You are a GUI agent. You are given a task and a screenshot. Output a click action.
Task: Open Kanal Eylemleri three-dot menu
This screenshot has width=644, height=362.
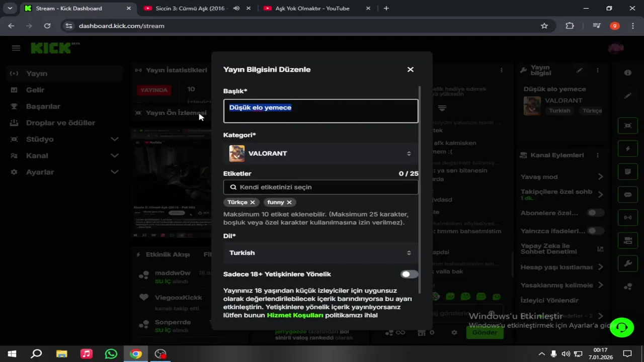coord(598,155)
